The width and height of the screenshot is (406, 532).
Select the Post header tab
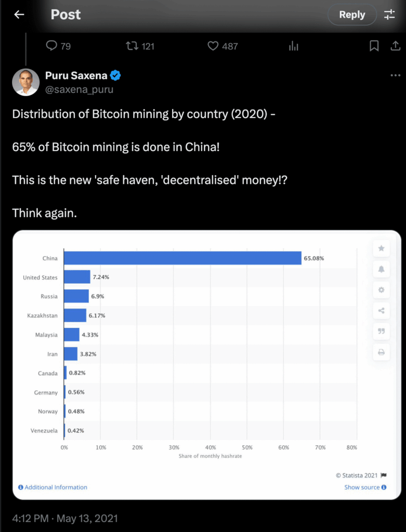tap(66, 15)
